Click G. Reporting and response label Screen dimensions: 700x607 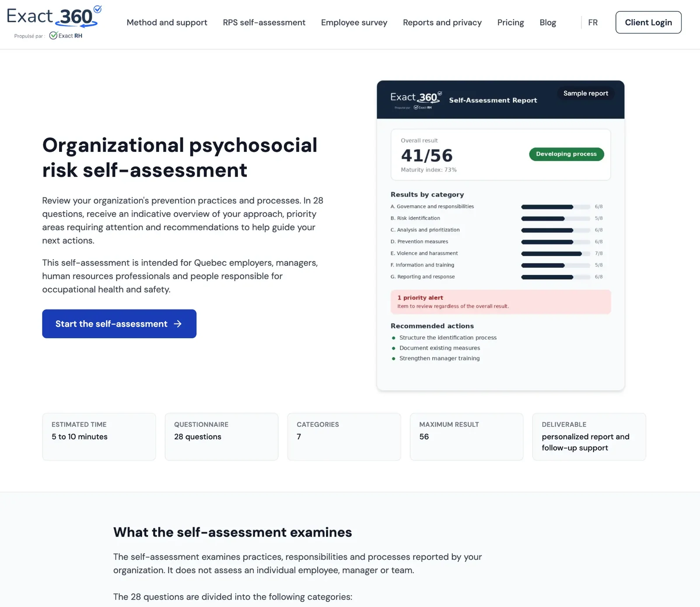click(x=423, y=277)
